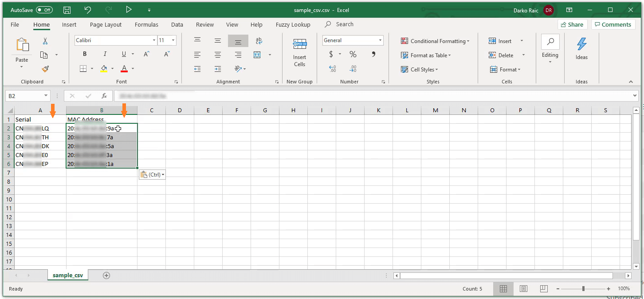The width and height of the screenshot is (644, 299).
Task: Decrease font size button
Action: [167, 54]
